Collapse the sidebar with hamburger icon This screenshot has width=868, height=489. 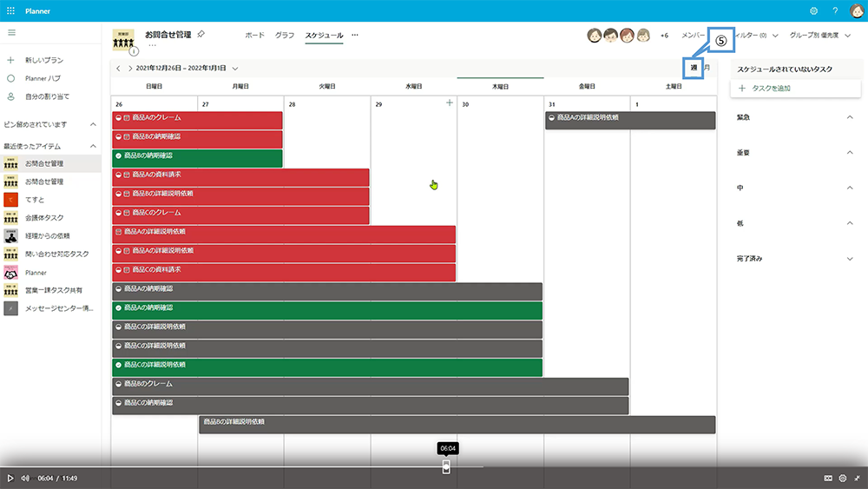click(x=11, y=33)
